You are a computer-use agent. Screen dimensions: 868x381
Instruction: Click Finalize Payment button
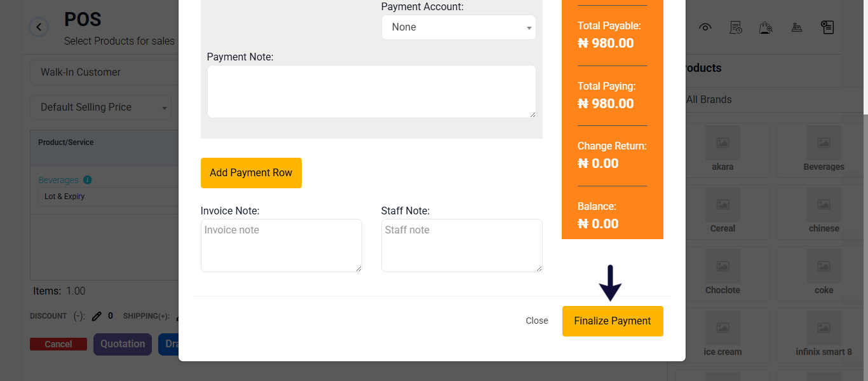point(613,321)
